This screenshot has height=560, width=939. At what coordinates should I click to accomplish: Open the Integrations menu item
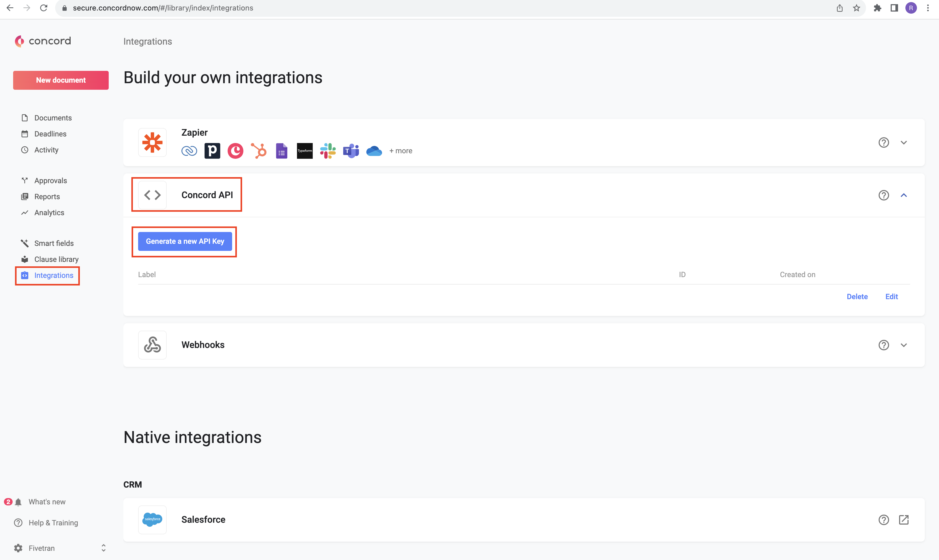tap(53, 275)
